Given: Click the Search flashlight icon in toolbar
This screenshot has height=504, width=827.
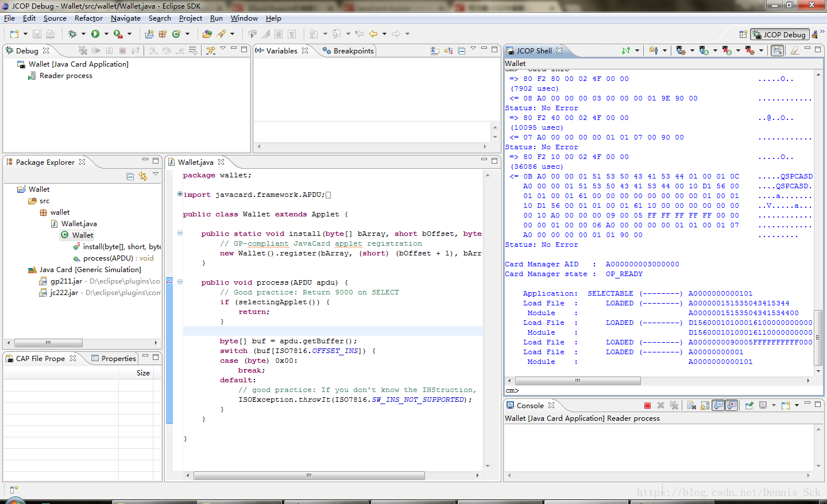Looking at the screenshot, I should point(221,34).
